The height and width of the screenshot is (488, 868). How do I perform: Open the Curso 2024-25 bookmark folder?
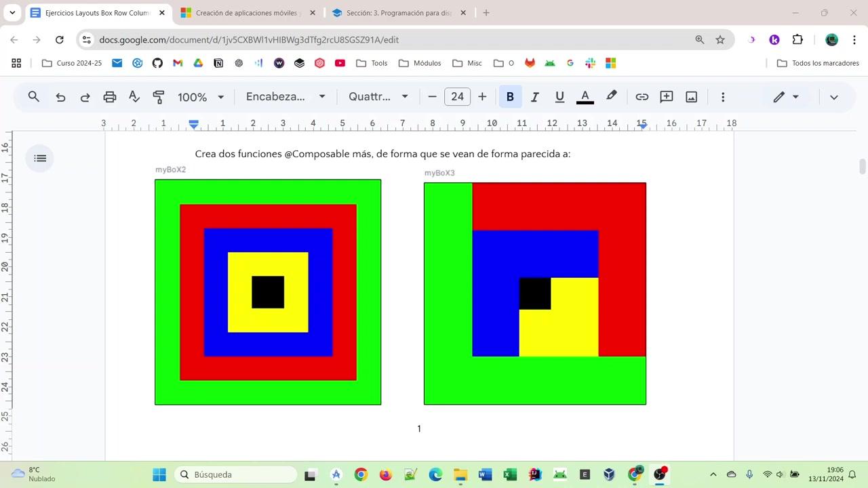(x=72, y=63)
